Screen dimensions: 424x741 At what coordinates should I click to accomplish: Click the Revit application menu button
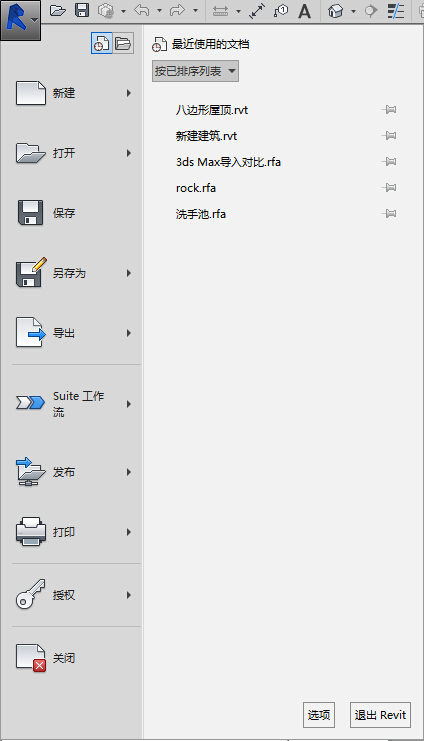click(x=20, y=20)
